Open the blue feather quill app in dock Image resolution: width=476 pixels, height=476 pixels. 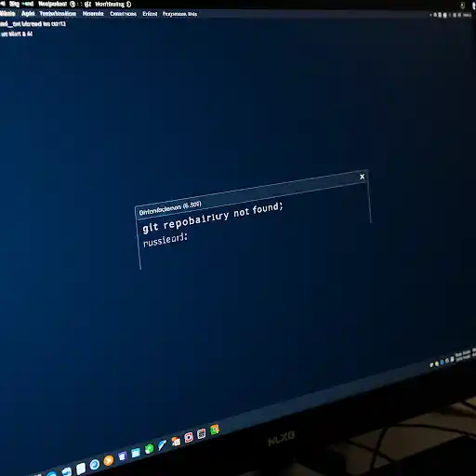[162, 445]
